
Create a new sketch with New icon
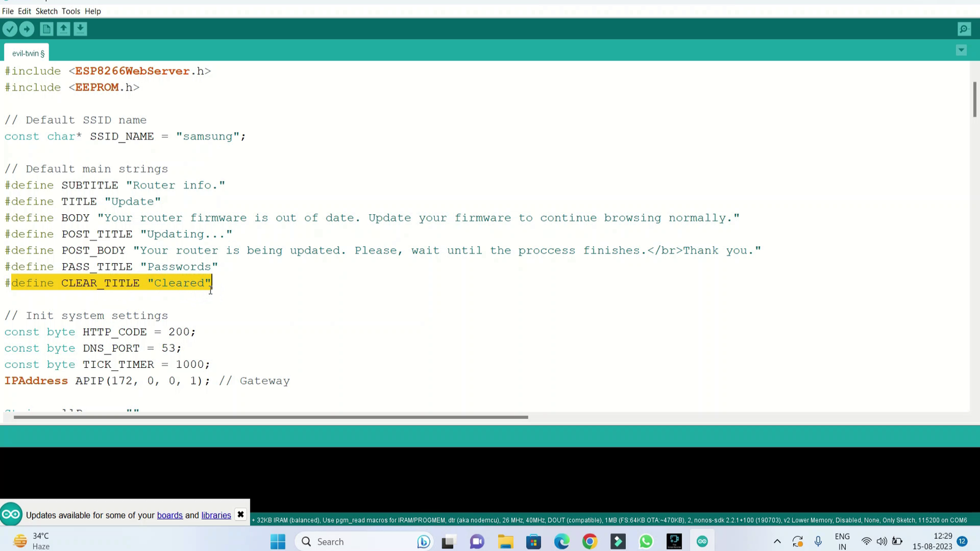click(47, 29)
